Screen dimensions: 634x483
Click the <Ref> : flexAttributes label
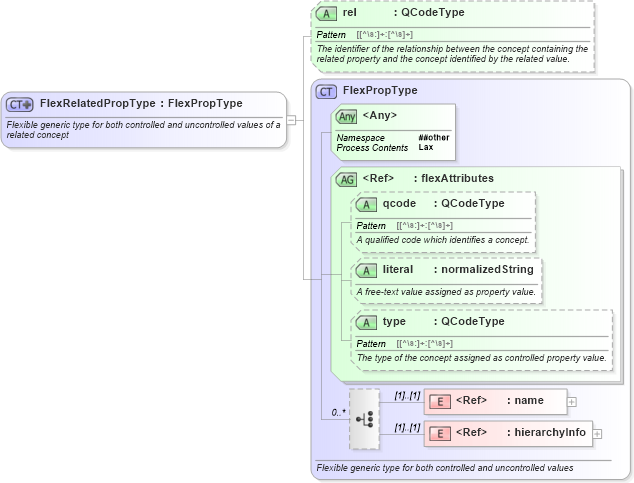[x=428, y=179]
